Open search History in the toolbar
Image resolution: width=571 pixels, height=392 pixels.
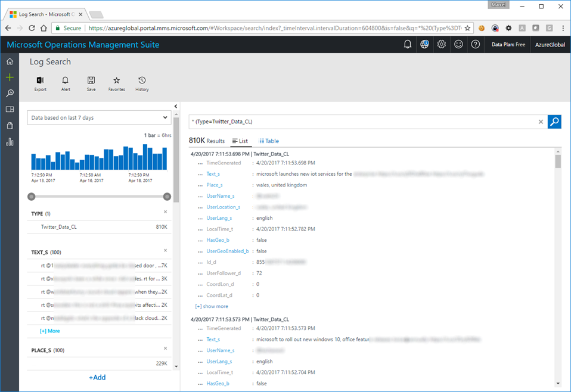point(142,84)
